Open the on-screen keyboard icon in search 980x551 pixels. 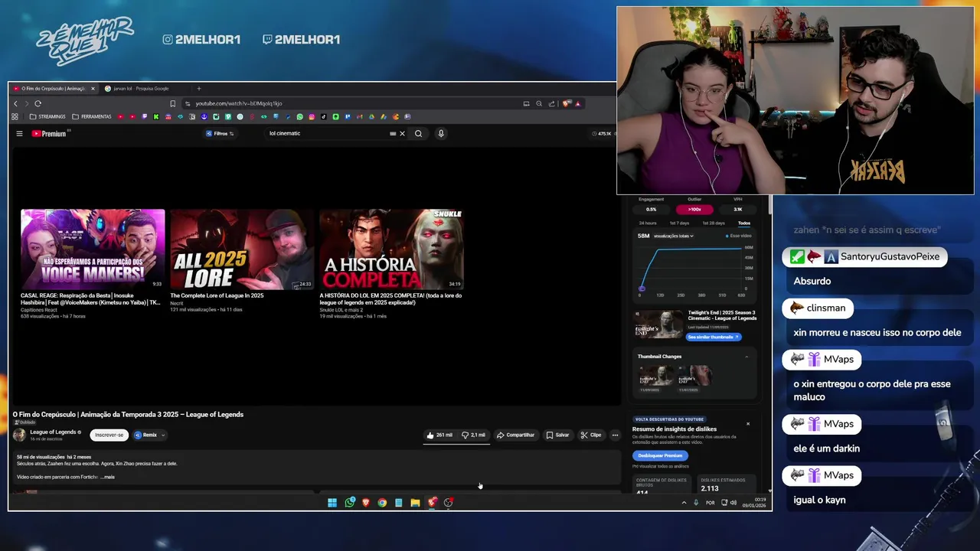coord(393,133)
